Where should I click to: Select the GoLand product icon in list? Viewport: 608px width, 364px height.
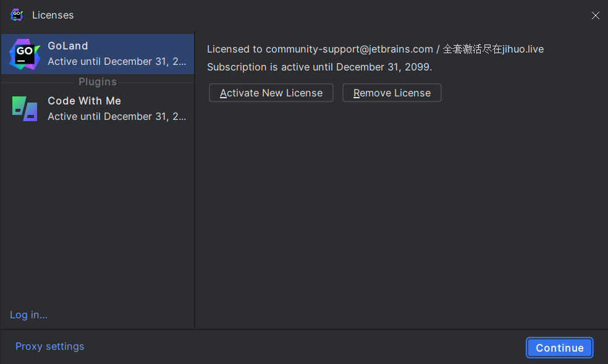click(25, 54)
